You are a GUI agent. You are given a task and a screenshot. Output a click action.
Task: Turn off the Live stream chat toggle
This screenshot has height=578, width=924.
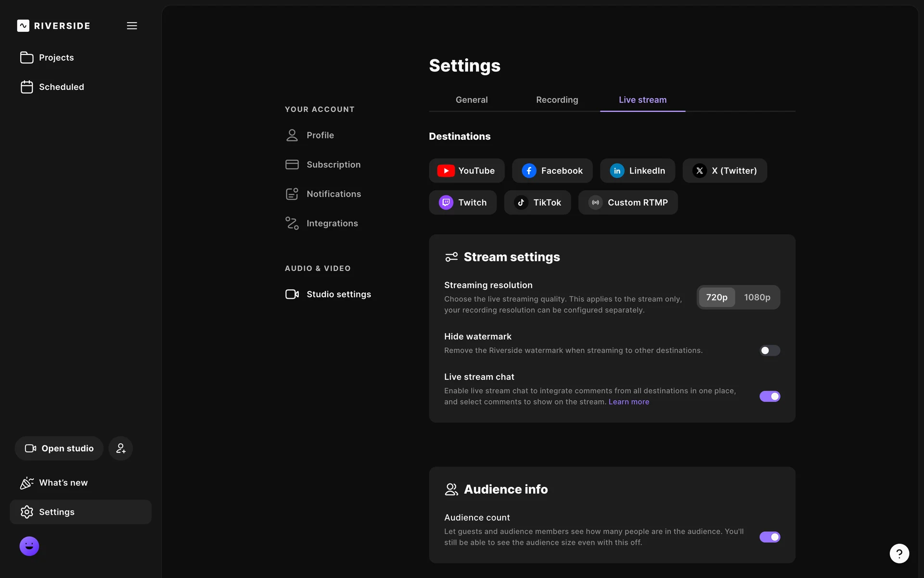point(770,396)
